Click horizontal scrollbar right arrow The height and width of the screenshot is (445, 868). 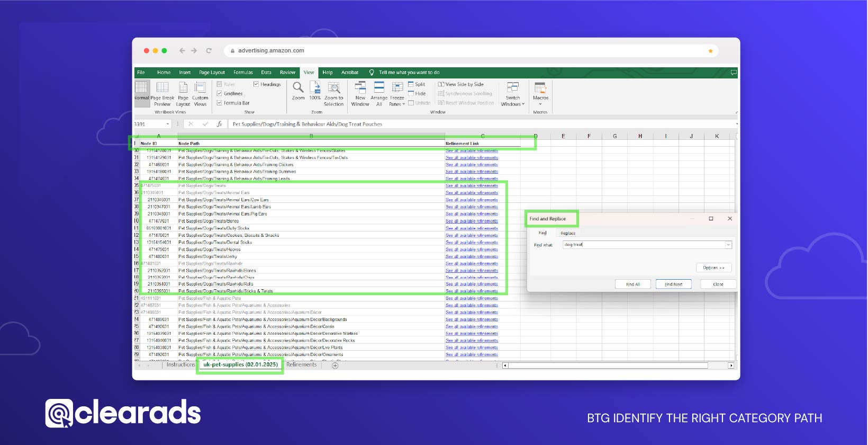click(x=731, y=366)
